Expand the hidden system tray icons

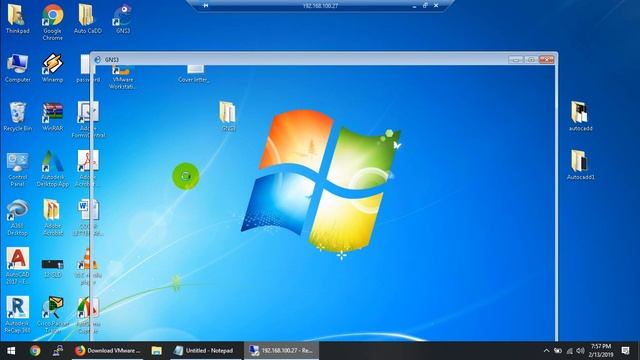[546, 351]
